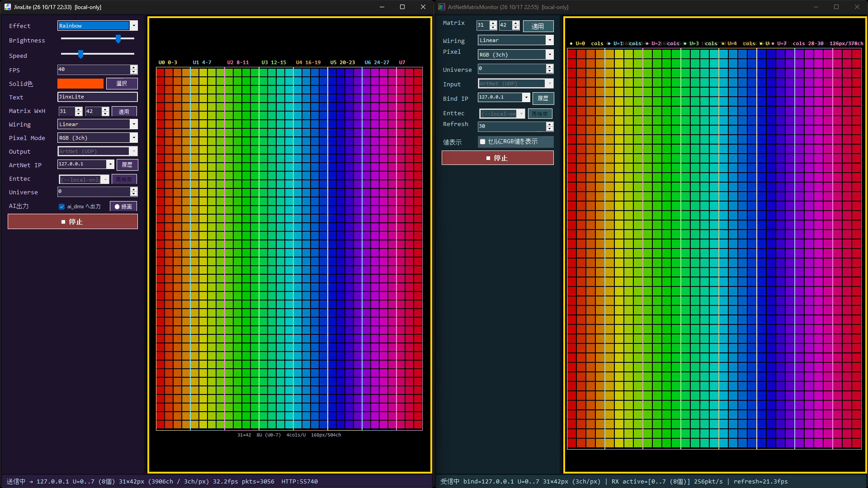The image size is (868, 488).
Task: Click HTTP:55740 in JinxLite status bar
Action: click(300, 482)
